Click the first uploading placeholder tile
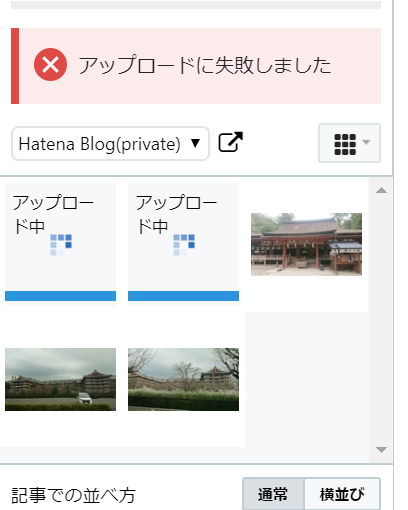Image resolution: width=408 pixels, height=510 pixels. coord(60,244)
